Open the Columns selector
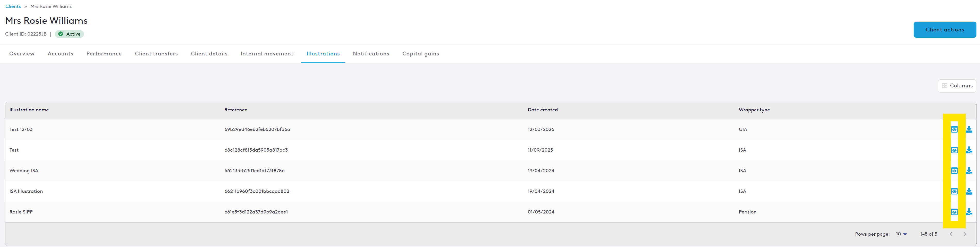This screenshot has width=980, height=247. coord(957,86)
